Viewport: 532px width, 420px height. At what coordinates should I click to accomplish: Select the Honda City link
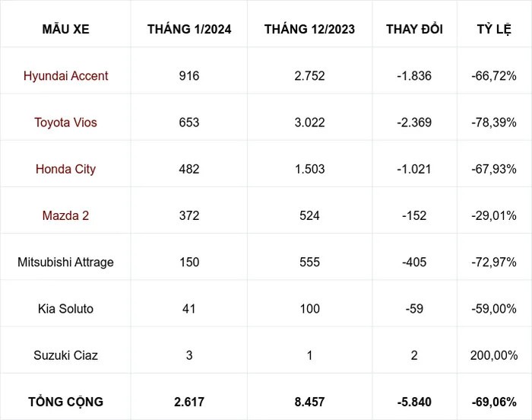(65, 169)
